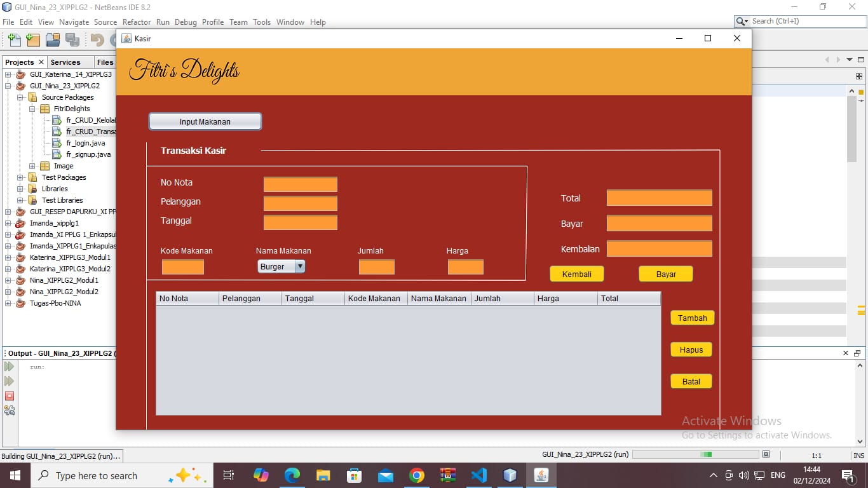Image resolution: width=868 pixels, height=488 pixels.
Task: Click the New Project toolbar icon
Action: 33,40
